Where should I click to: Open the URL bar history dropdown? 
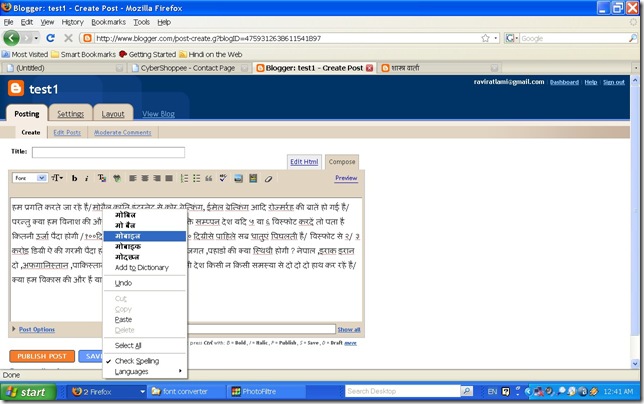(496, 38)
